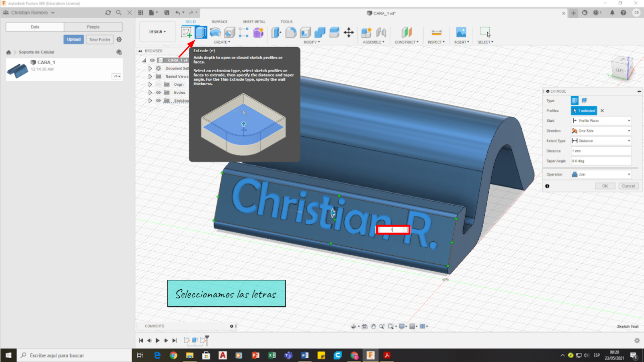Viewport: 644px width, 362px height.
Task: Open the CARA_1 file thumbnail
Action: tap(18, 70)
